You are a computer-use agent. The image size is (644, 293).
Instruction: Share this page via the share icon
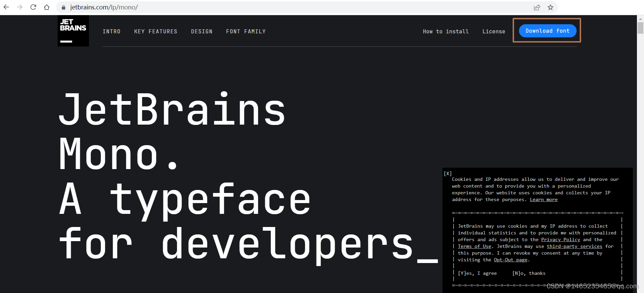point(537,7)
